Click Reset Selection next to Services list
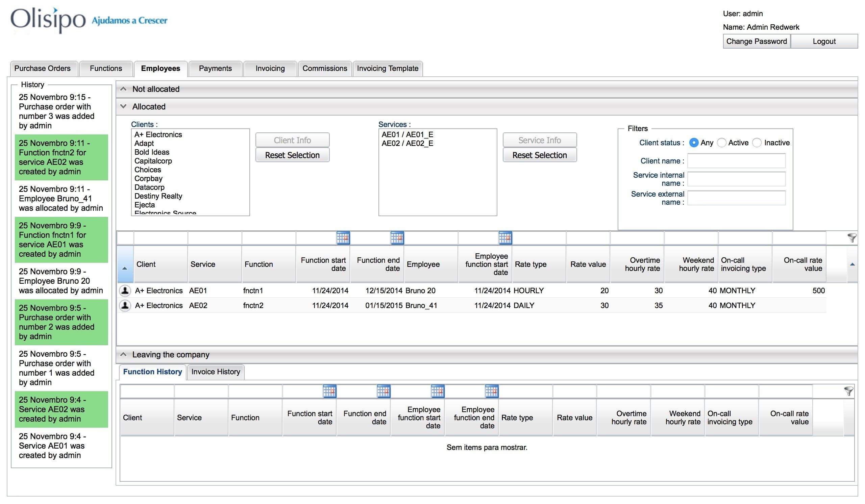Image resolution: width=865 pixels, height=504 pixels. [x=539, y=155]
